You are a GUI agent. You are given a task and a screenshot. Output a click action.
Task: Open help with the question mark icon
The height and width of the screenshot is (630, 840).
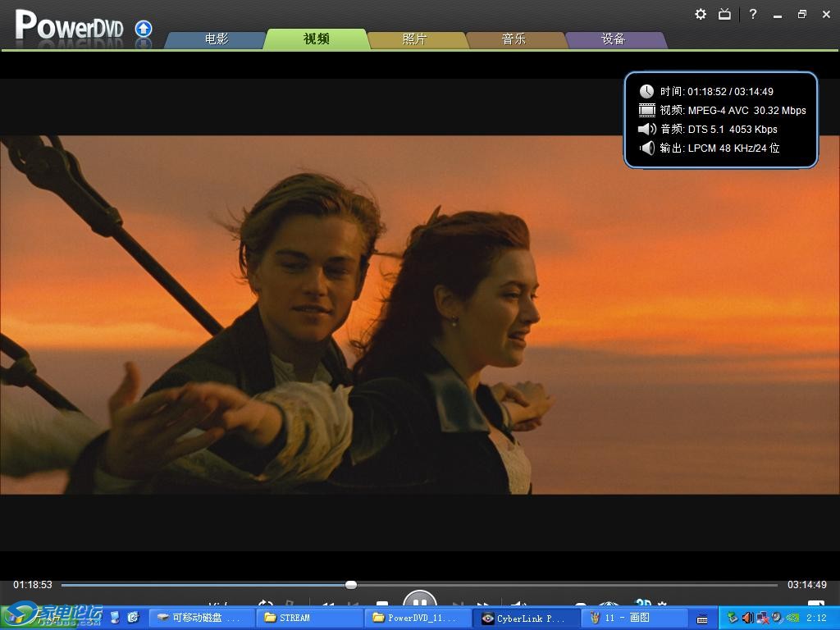(x=753, y=14)
